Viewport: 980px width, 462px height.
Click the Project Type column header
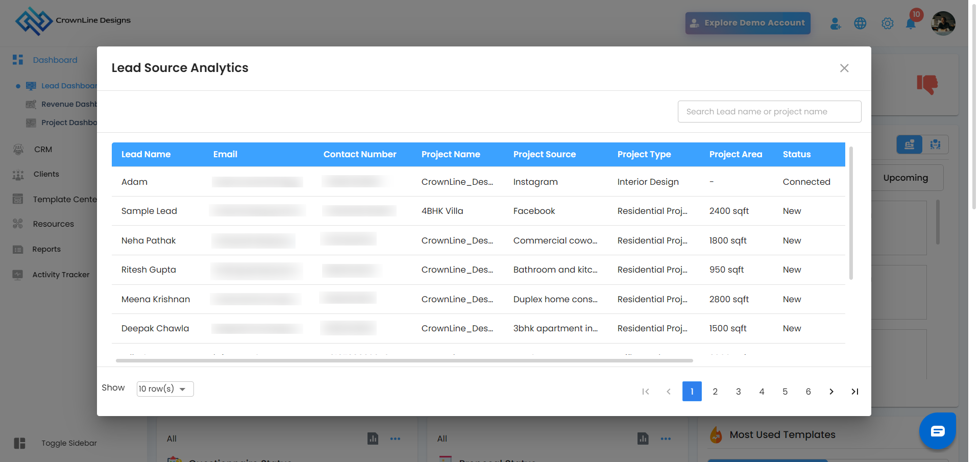pyautogui.click(x=644, y=154)
